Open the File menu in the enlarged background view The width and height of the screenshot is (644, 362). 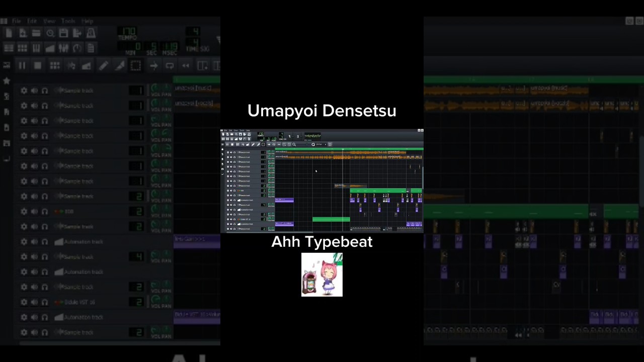pyautogui.click(x=17, y=21)
